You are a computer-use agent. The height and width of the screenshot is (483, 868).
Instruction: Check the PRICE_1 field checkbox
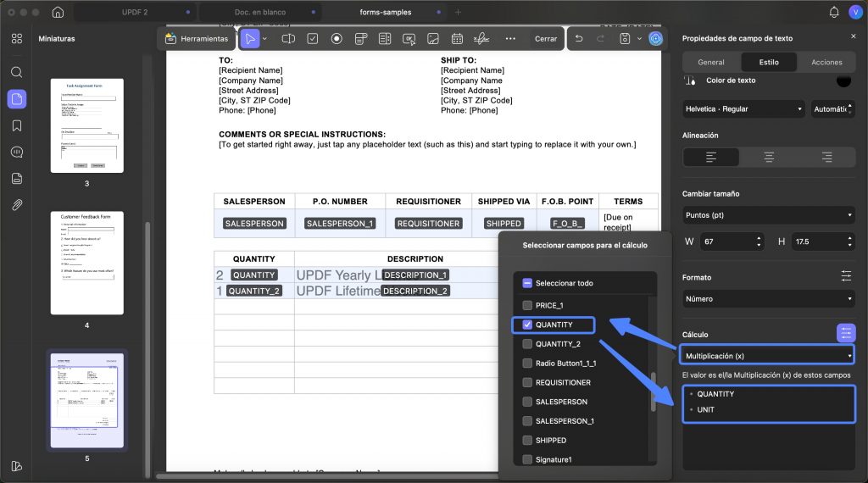pyautogui.click(x=527, y=305)
